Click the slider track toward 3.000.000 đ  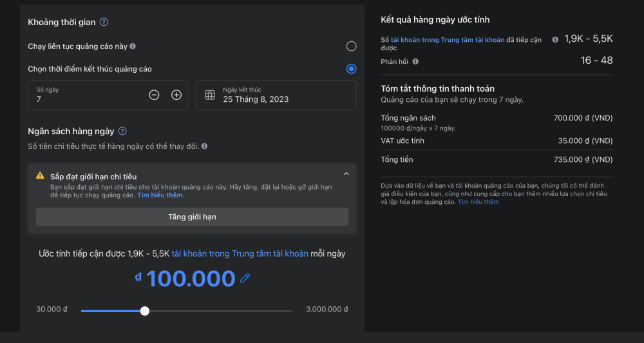[x=221, y=311]
